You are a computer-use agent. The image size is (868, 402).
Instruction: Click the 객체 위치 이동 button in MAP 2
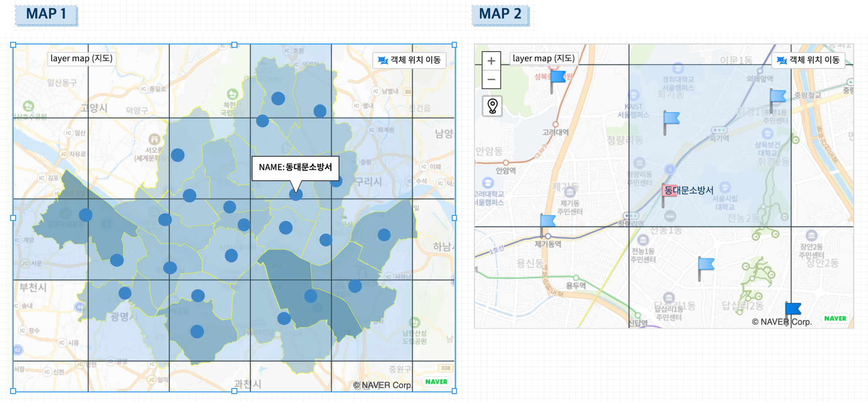(808, 60)
